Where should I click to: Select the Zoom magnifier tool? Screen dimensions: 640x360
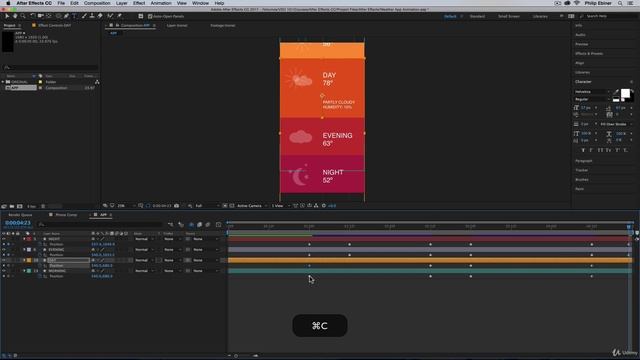23,16
